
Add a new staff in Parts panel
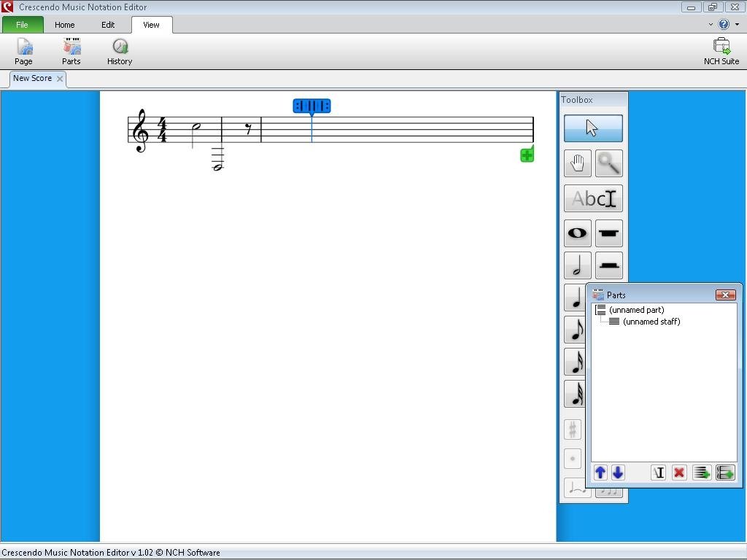(702, 472)
